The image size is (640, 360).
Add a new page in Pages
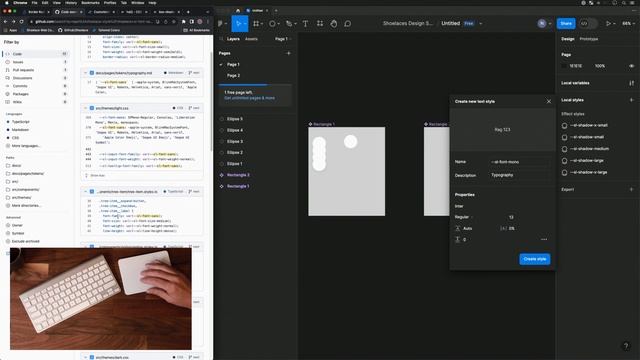pyautogui.click(x=289, y=53)
